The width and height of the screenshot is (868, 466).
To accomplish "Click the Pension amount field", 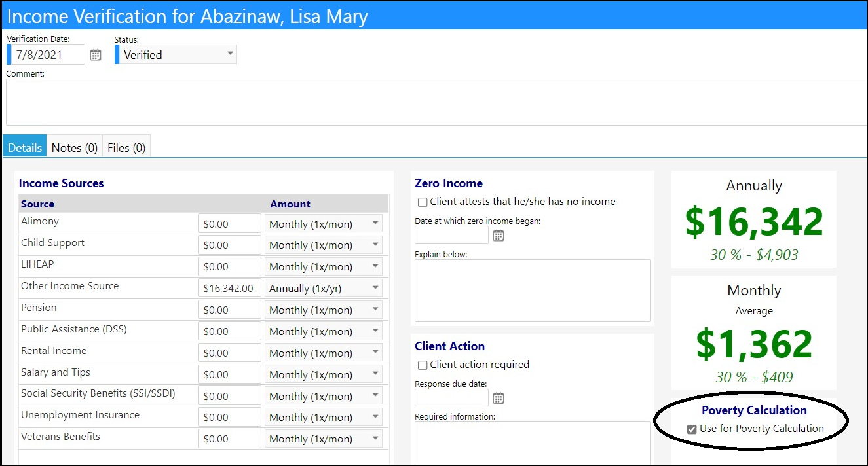I will [x=230, y=310].
